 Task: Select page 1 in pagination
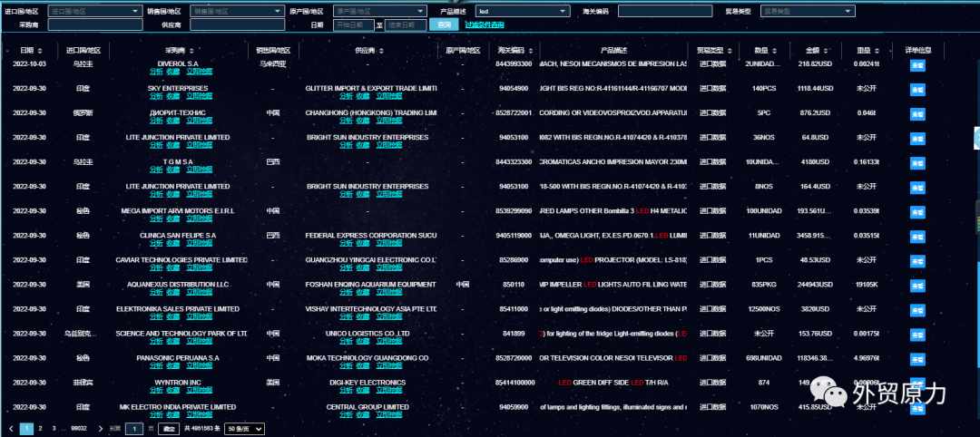click(27, 429)
